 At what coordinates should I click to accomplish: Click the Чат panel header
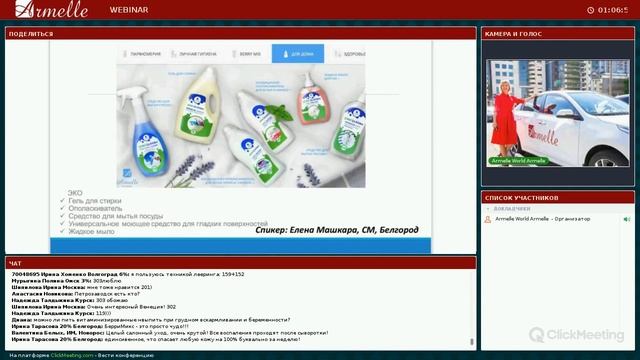click(240, 263)
